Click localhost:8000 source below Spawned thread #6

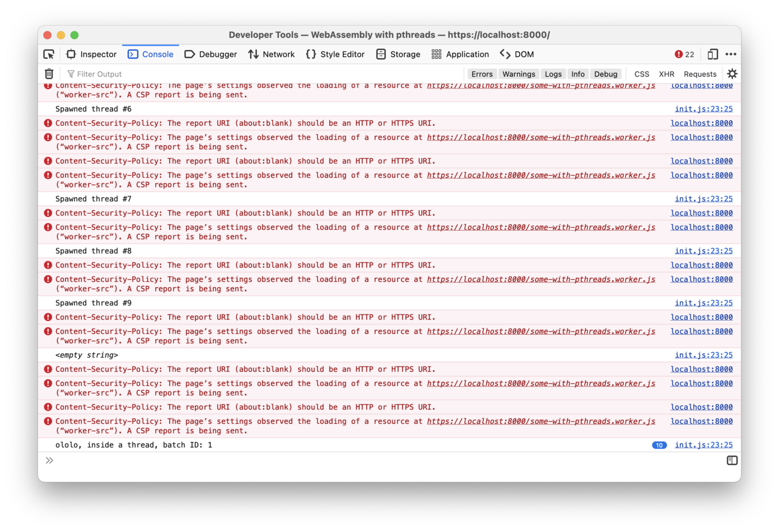pos(701,123)
